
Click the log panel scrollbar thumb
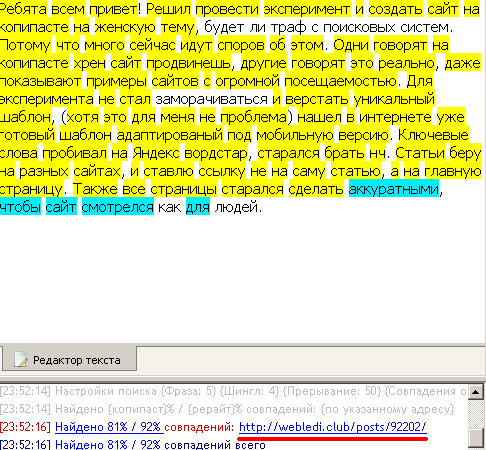(x=475, y=438)
